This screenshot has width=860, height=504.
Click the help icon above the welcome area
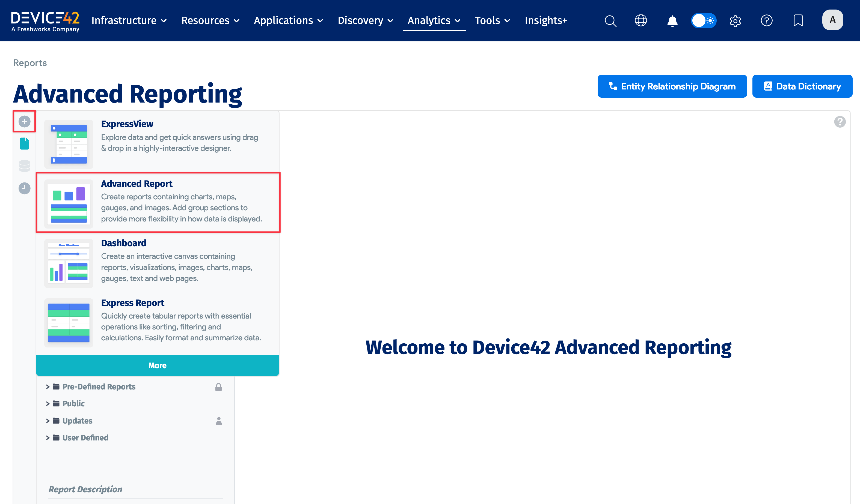(x=840, y=122)
